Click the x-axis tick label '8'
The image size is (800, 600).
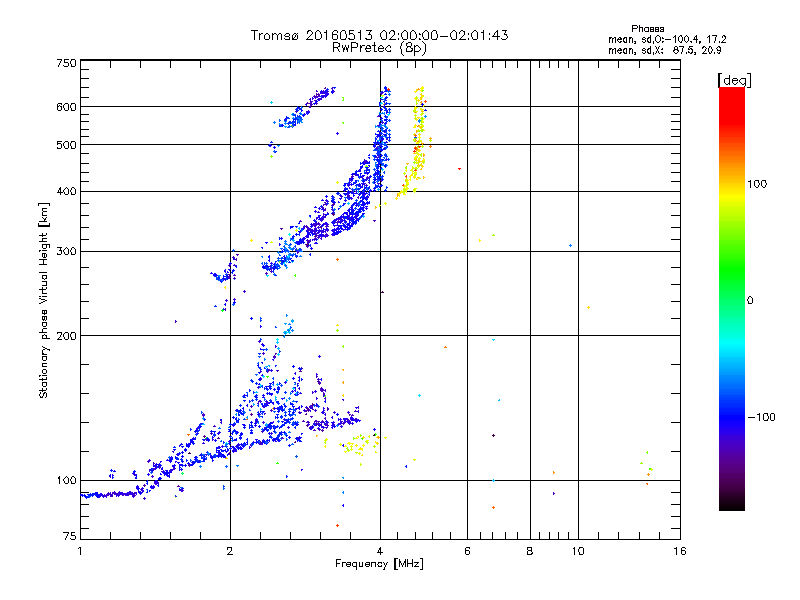tap(530, 551)
